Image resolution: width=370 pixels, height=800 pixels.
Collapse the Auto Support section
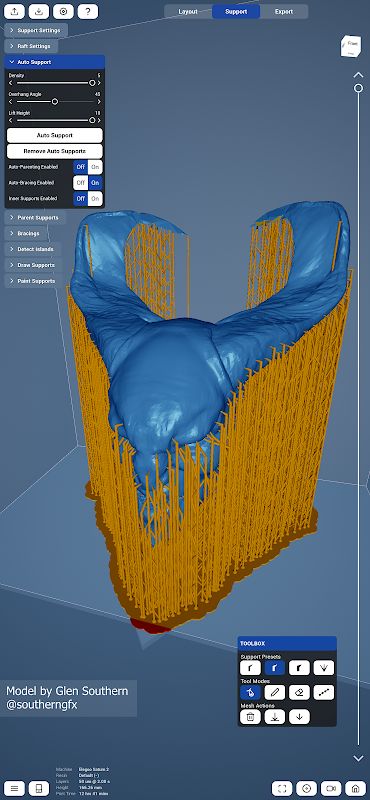(55, 62)
